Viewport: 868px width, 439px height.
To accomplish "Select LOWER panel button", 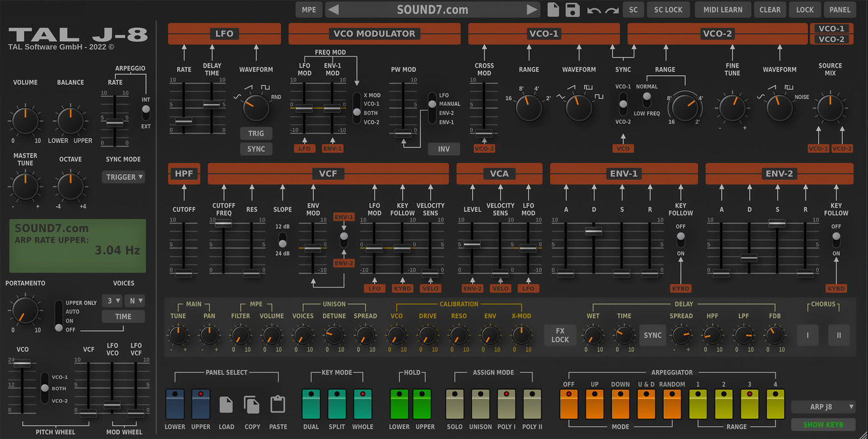I will click(x=175, y=404).
